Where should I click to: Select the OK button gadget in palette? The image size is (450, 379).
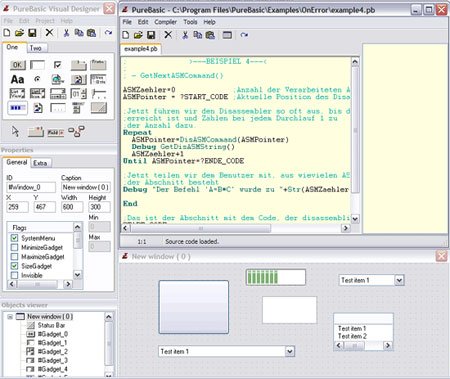[x=17, y=65]
